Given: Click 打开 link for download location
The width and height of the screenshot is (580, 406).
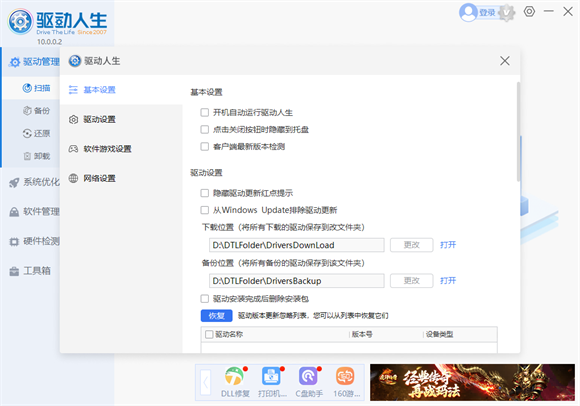Looking at the screenshot, I should click(x=448, y=245).
